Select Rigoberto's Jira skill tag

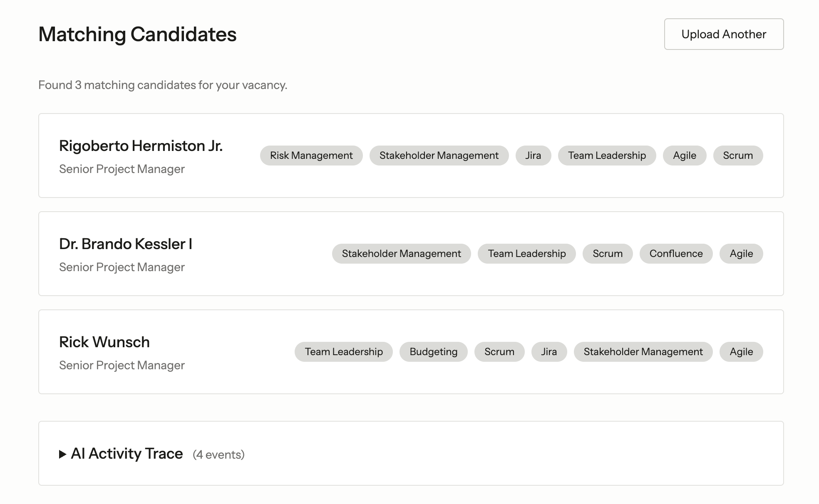533,156
